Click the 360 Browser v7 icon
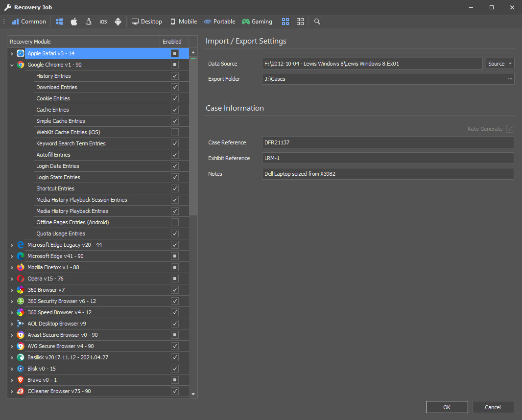 21,290
